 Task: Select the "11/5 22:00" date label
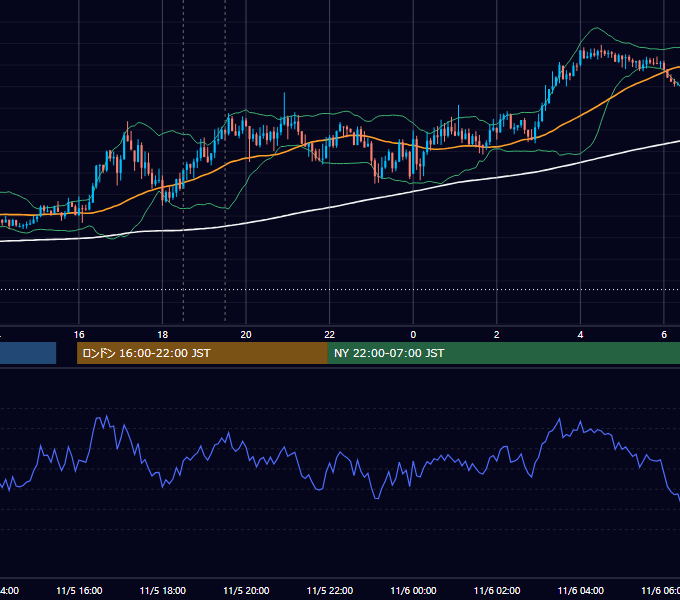pyautogui.click(x=330, y=590)
